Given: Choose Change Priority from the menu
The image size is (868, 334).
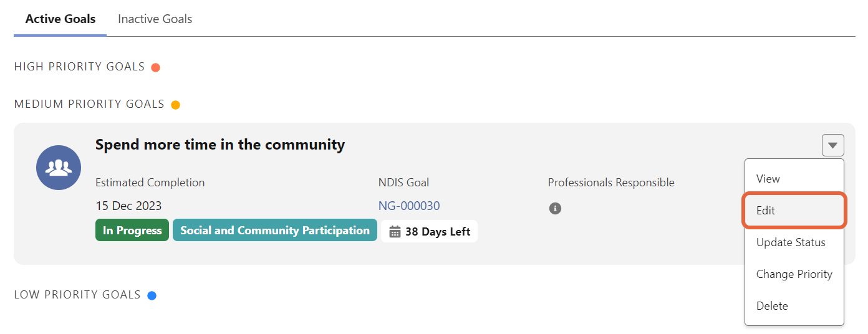Looking at the screenshot, I should coord(794,274).
